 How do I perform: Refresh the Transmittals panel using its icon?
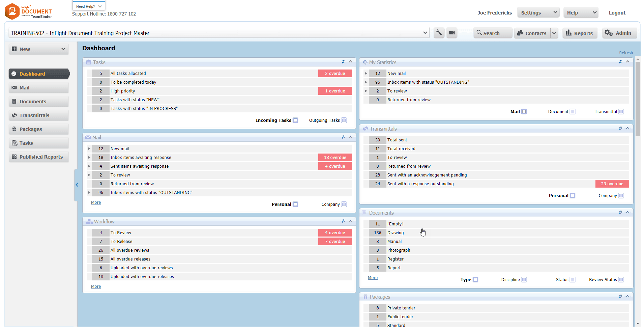pos(620,128)
